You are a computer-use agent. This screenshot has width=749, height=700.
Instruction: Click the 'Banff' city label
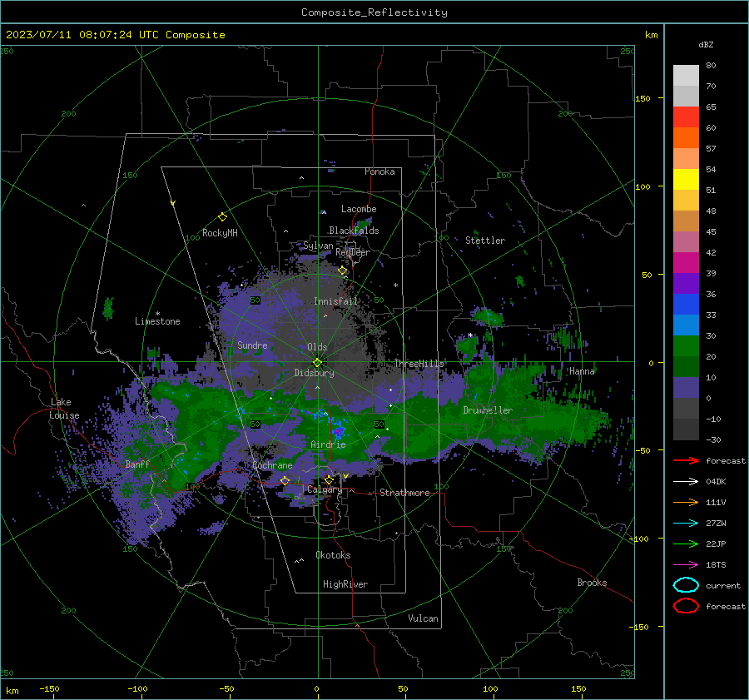137,464
